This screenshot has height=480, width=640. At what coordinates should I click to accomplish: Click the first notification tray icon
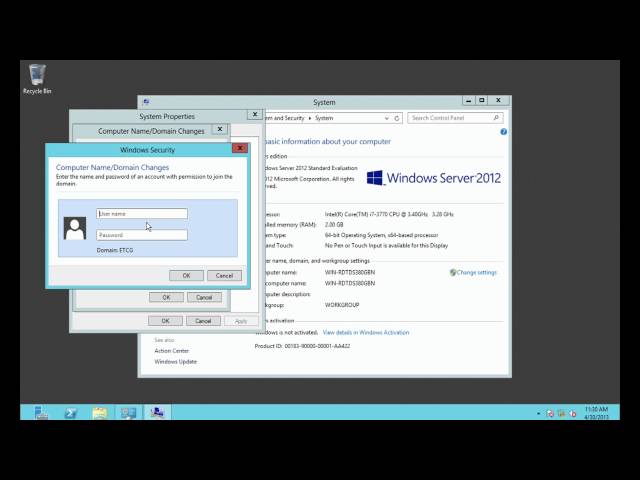(550, 413)
